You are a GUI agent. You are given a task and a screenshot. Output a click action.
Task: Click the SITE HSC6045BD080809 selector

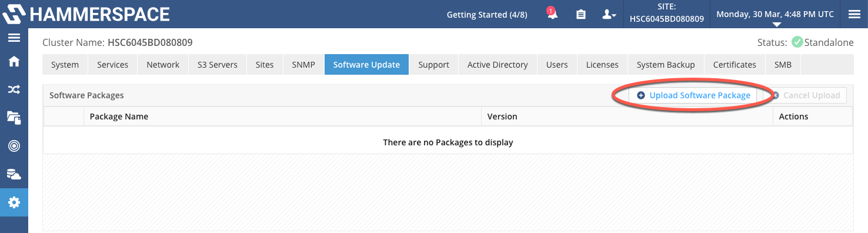click(x=667, y=14)
